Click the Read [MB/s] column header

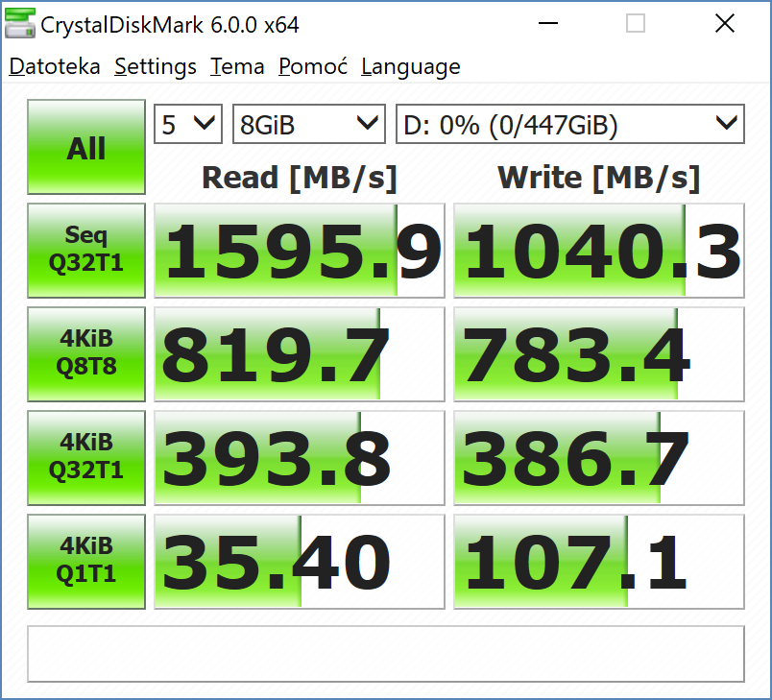tap(300, 178)
